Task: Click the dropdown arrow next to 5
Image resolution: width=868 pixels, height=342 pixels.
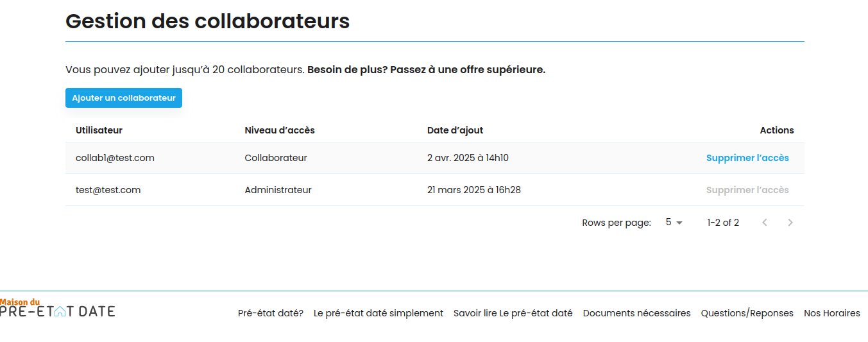Action: coord(679,223)
